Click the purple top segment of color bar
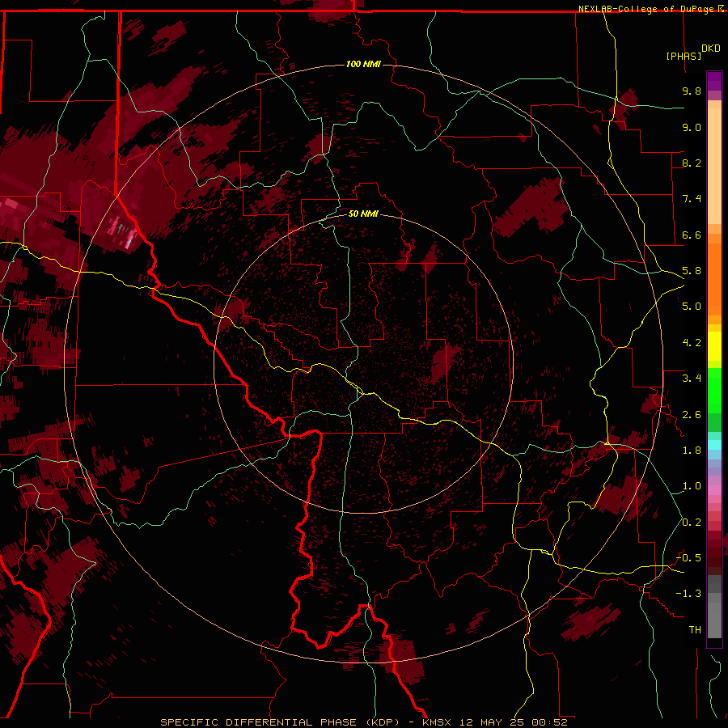The image size is (728, 728). [x=714, y=81]
